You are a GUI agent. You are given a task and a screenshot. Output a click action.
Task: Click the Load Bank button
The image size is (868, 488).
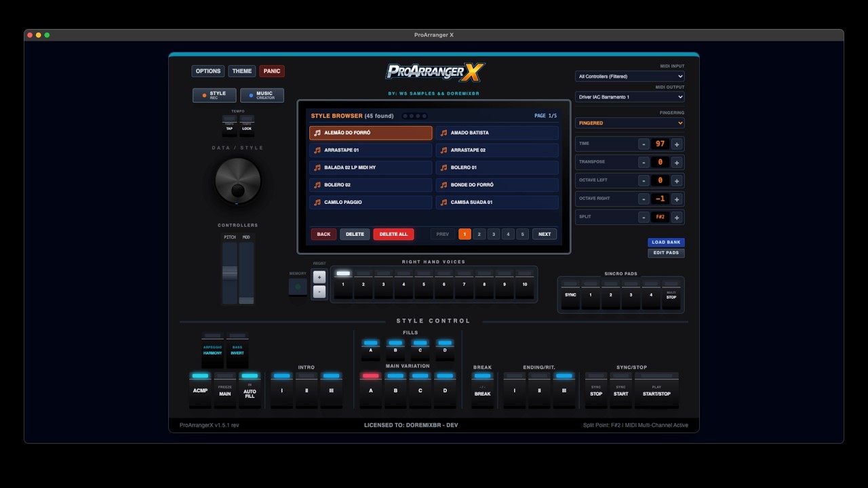[x=666, y=242]
